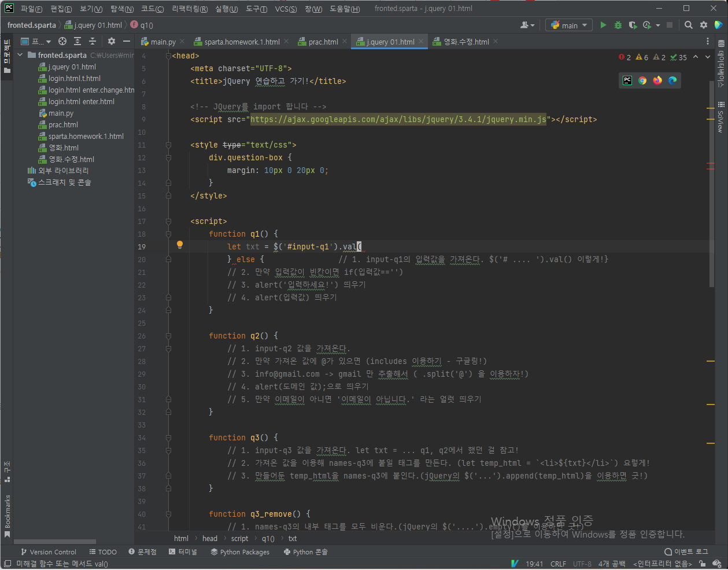Image resolution: width=728 pixels, height=570 pixels.
Task: Change CRLF line separator in status bar
Action: coord(558,564)
